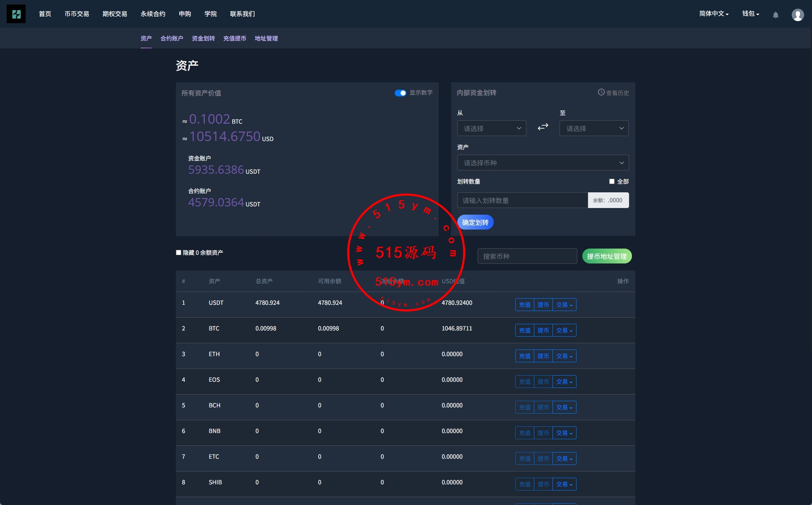812x505 pixels.
Task: Open the transfer From account dropdown
Action: [491, 128]
